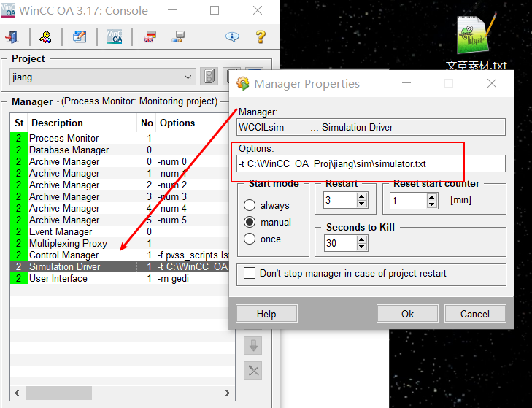Select the Archive Manager -num 0 row

[120, 161]
